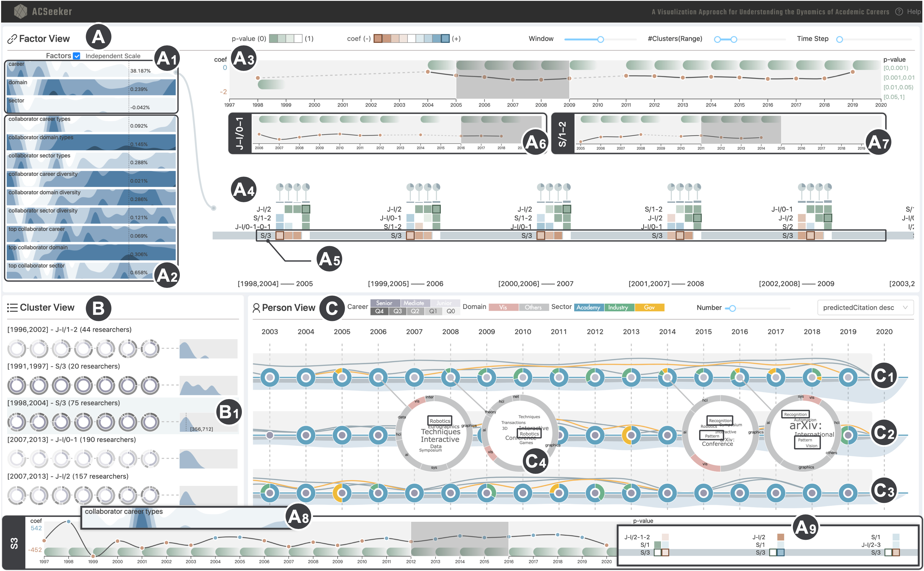
Task: Click the 2019 coefficient point in the main chart
Action: (852, 72)
